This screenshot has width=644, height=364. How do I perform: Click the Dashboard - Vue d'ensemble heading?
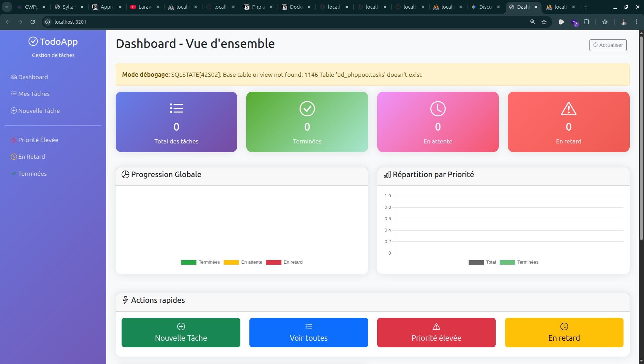pyautogui.click(x=195, y=44)
